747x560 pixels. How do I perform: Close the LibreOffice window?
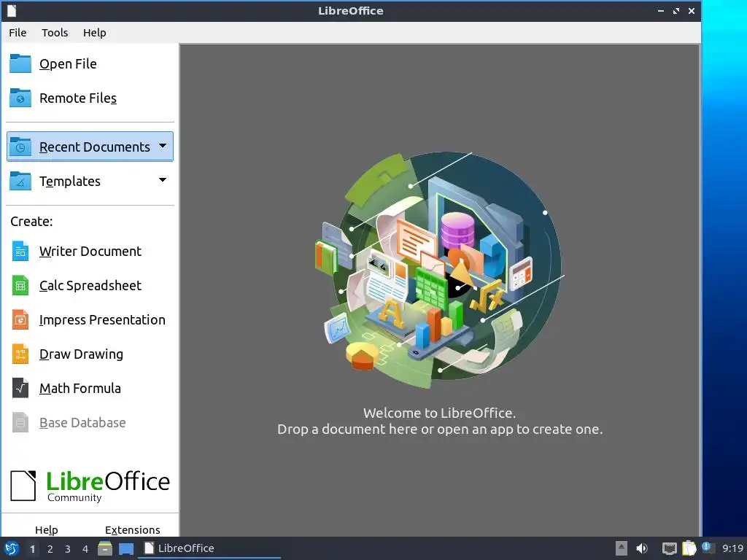pyautogui.click(x=692, y=10)
